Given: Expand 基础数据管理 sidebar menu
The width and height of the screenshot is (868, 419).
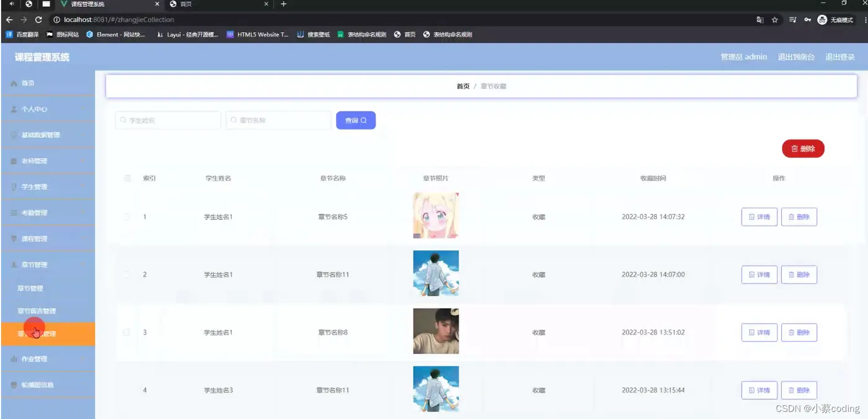Looking at the screenshot, I should [48, 135].
